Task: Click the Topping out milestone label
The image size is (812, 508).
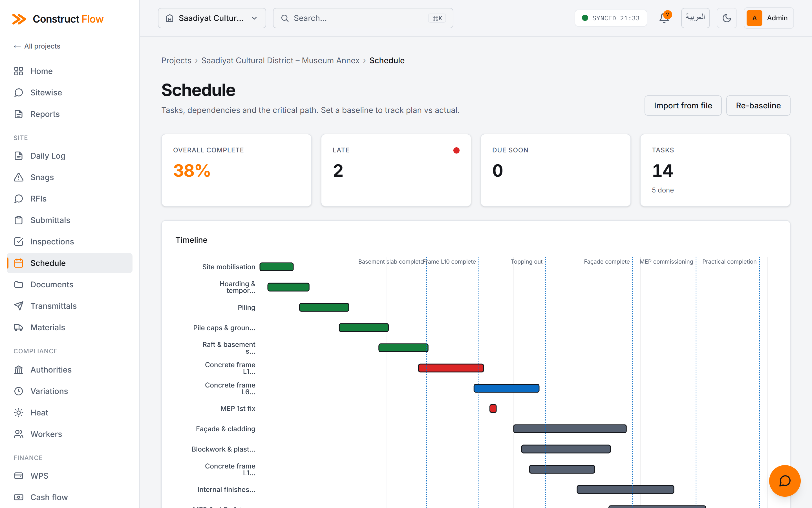Action: click(526, 262)
